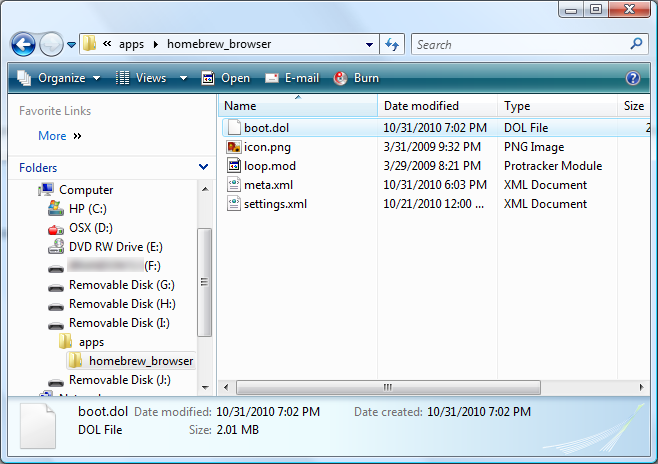
Task: Click the More favorite links link
Action: tap(60, 136)
